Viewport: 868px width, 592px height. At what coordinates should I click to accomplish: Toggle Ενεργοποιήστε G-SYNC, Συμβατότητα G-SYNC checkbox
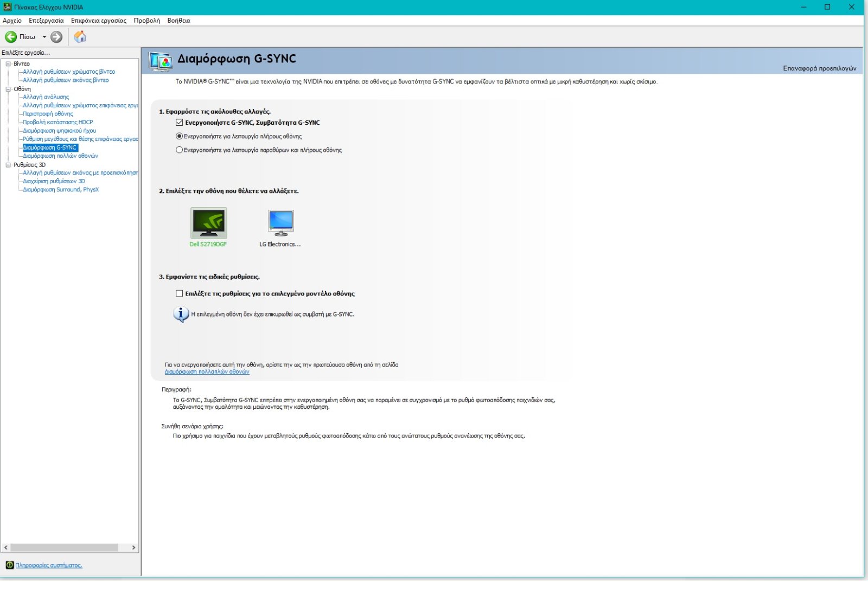click(180, 123)
